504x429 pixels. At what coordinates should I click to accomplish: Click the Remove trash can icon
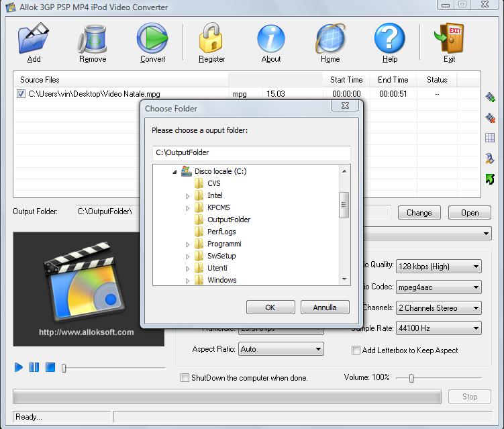tap(93, 38)
